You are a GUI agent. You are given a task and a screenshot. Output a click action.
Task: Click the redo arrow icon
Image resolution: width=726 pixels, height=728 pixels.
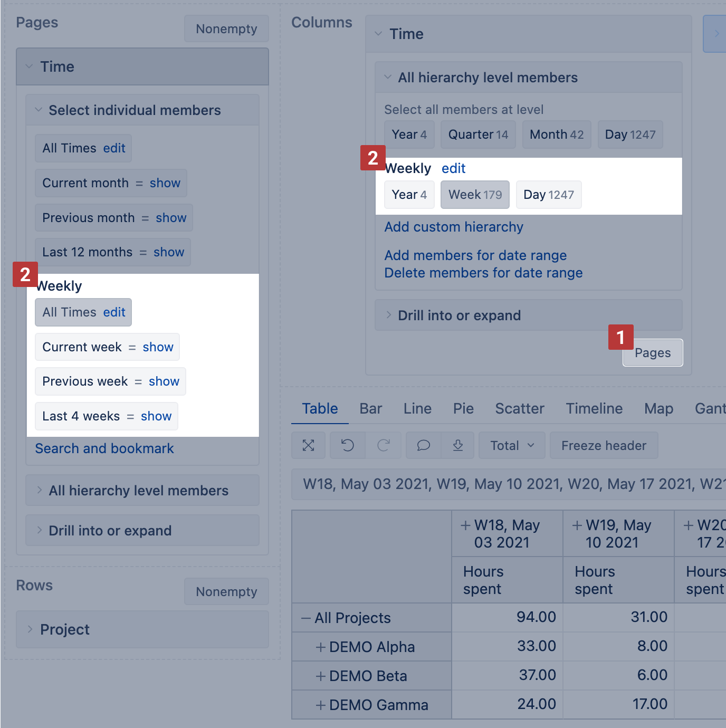coord(384,446)
